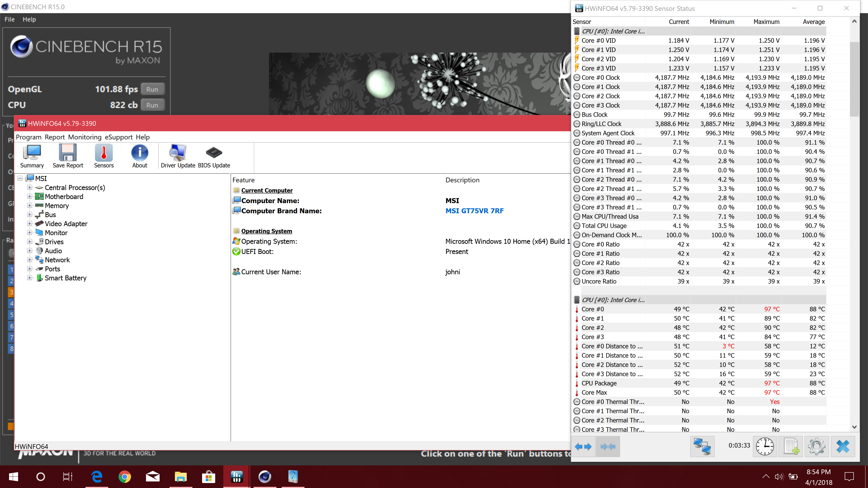Expand the Smart Battery tree node
The image size is (868, 488).
30,278
